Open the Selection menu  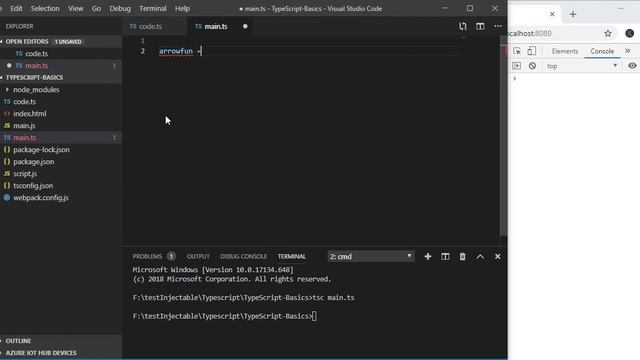click(x=45, y=9)
